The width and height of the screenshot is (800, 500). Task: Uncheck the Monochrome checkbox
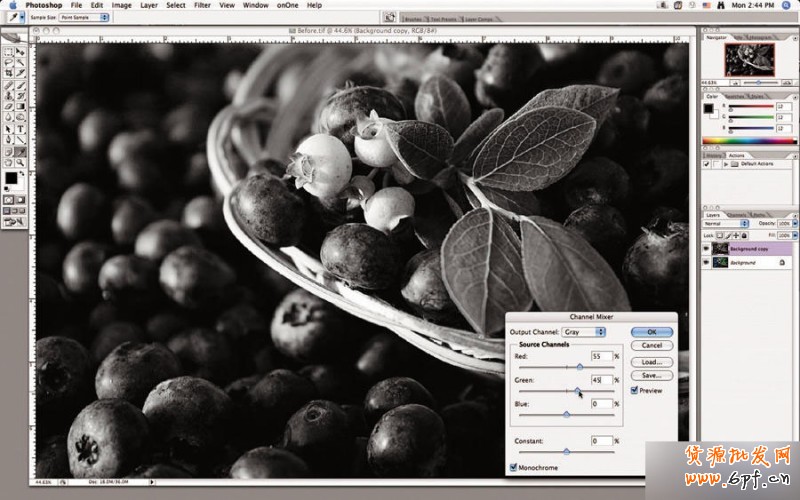click(514, 467)
